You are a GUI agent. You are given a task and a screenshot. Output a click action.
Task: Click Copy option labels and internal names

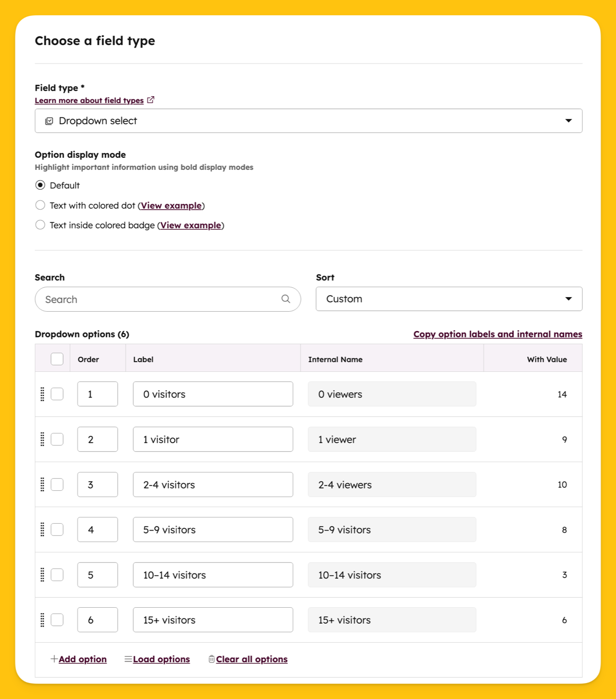(x=498, y=334)
